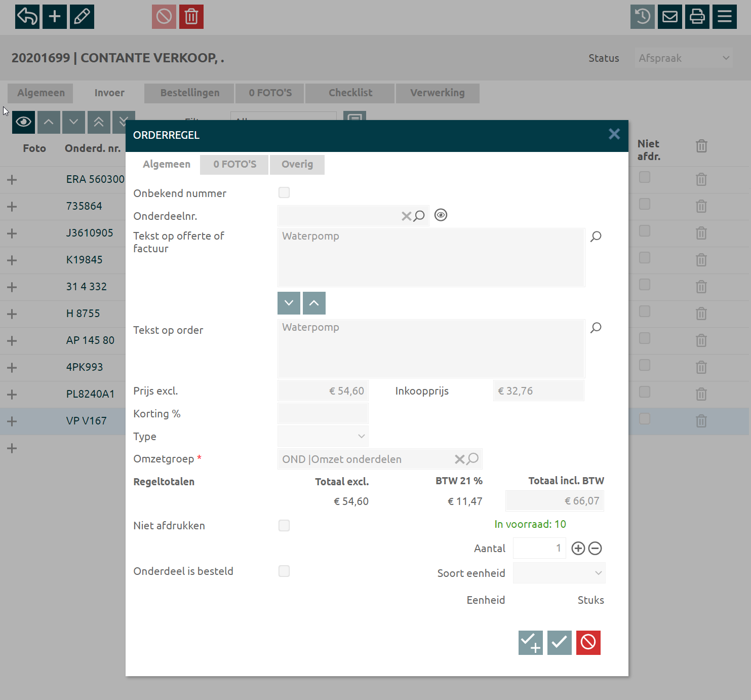
Task: Increase Aantal with plus icon
Action: pyautogui.click(x=578, y=548)
